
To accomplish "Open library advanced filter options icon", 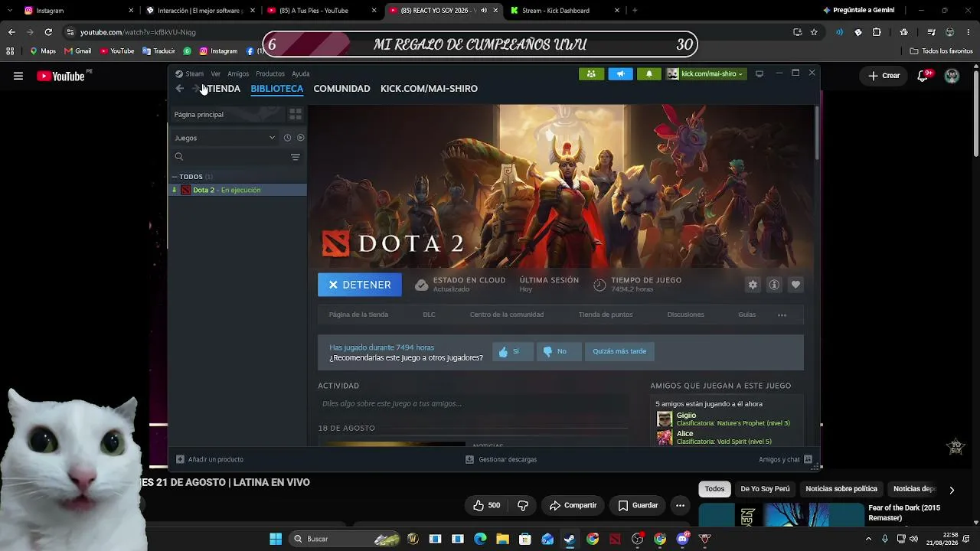I will tap(296, 157).
